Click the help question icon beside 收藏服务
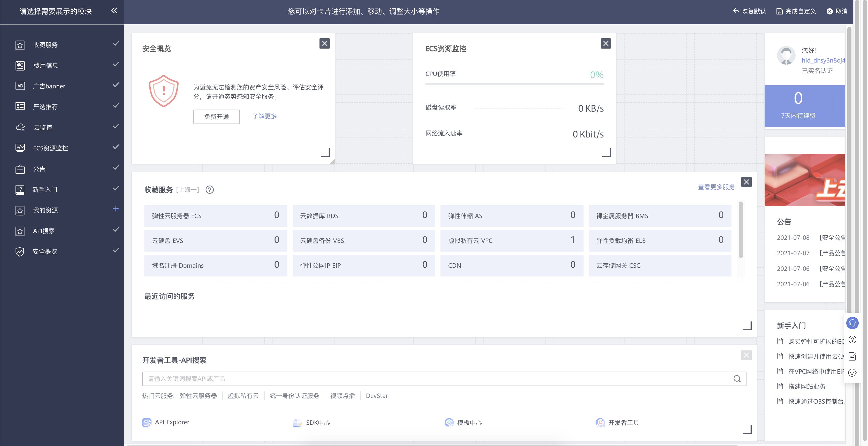The image size is (868, 446). (x=210, y=190)
